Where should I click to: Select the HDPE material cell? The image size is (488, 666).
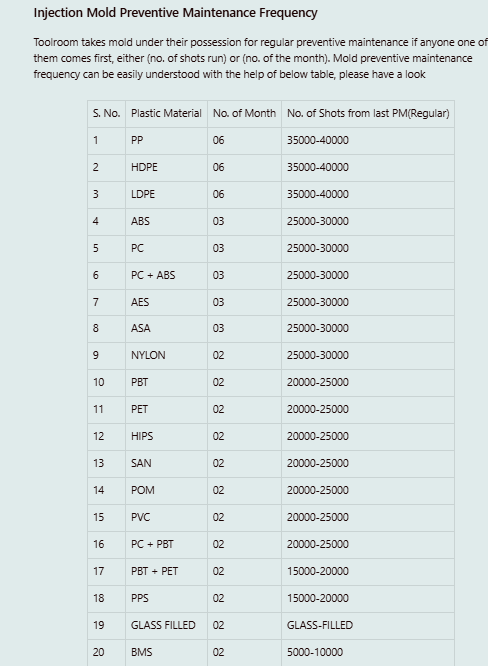[x=166, y=167]
